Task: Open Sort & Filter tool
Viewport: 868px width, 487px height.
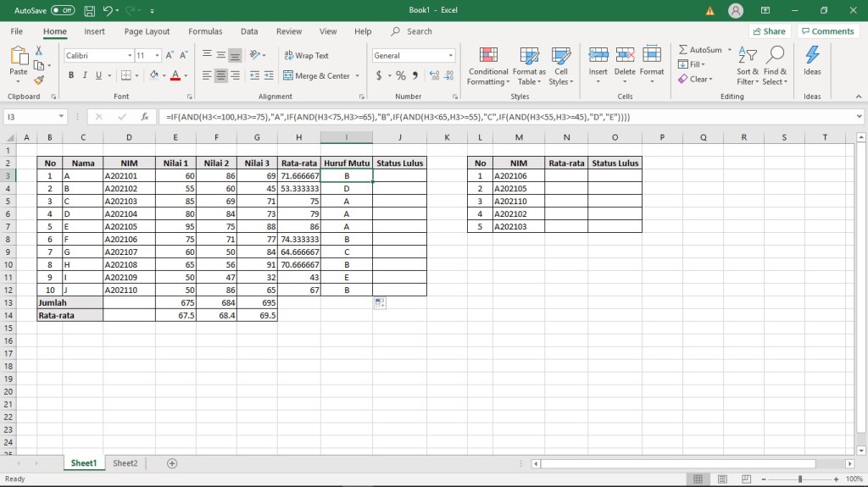Action: (748, 65)
